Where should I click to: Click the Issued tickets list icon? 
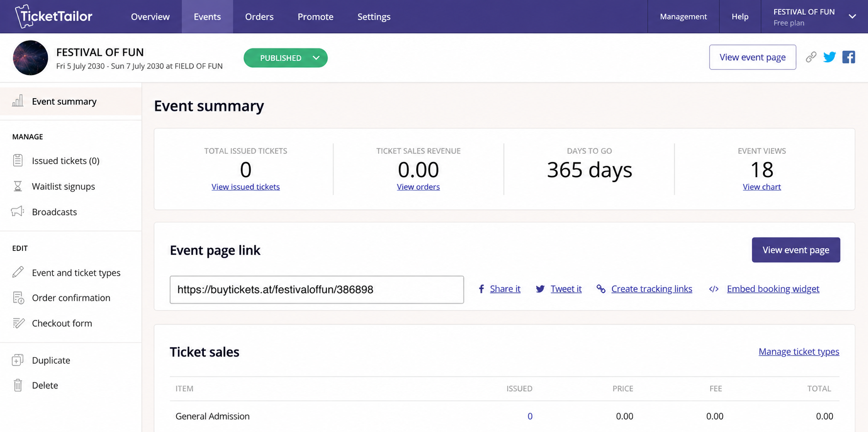click(x=18, y=161)
